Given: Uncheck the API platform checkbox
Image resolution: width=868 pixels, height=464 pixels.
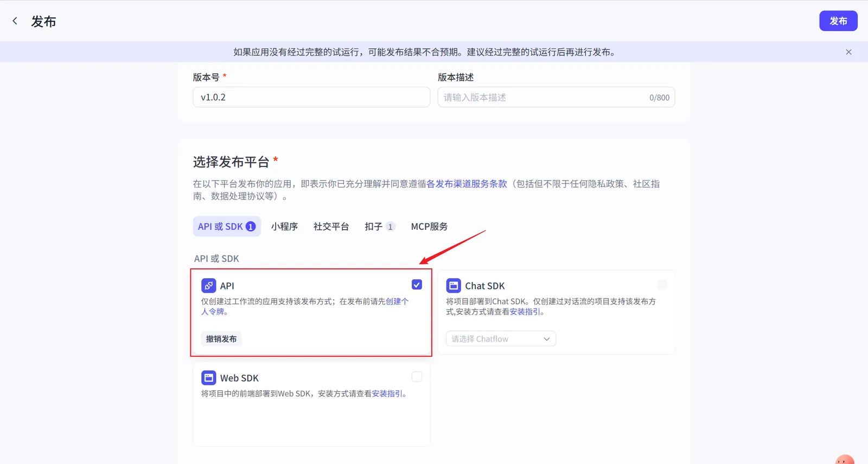Looking at the screenshot, I should (x=417, y=285).
